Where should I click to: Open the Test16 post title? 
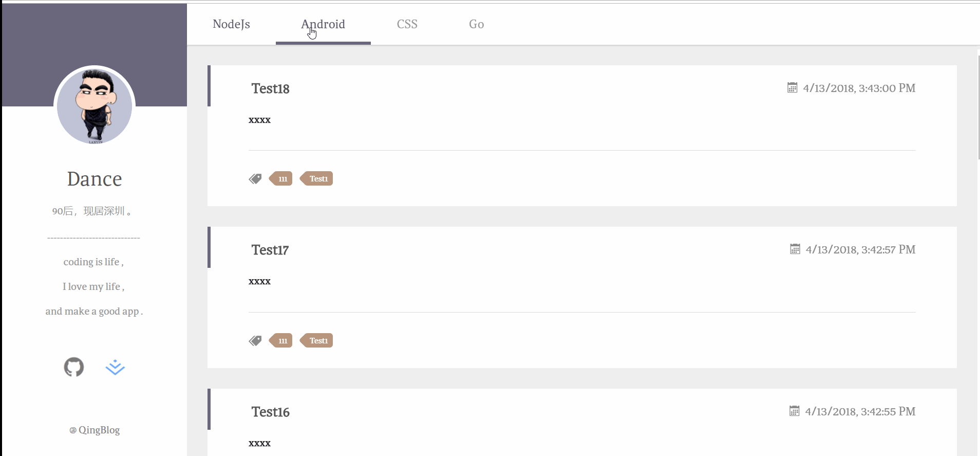[271, 412]
